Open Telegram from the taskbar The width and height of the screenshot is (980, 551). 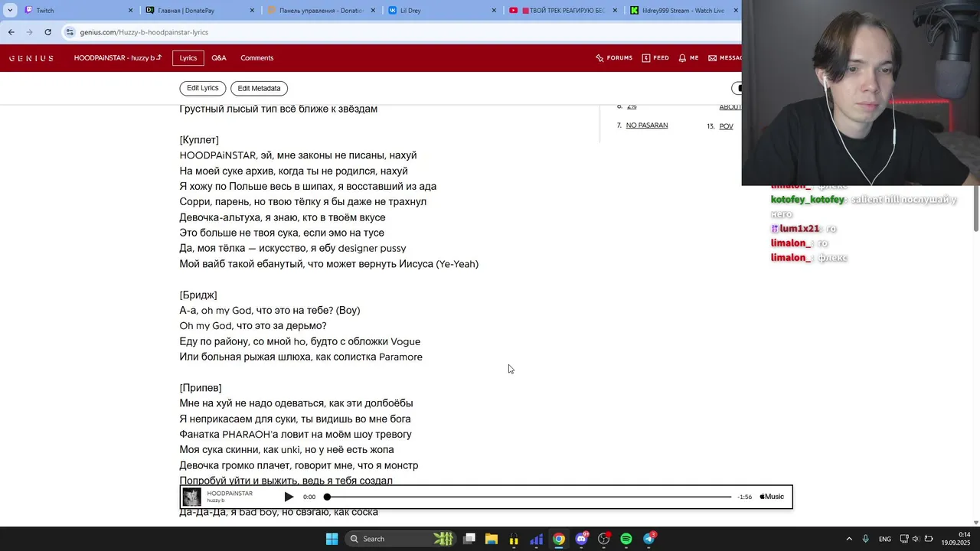[x=648, y=539]
